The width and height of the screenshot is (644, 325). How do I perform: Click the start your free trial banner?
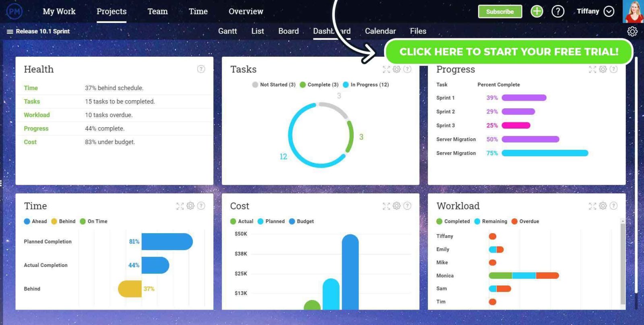pos(509,52)
